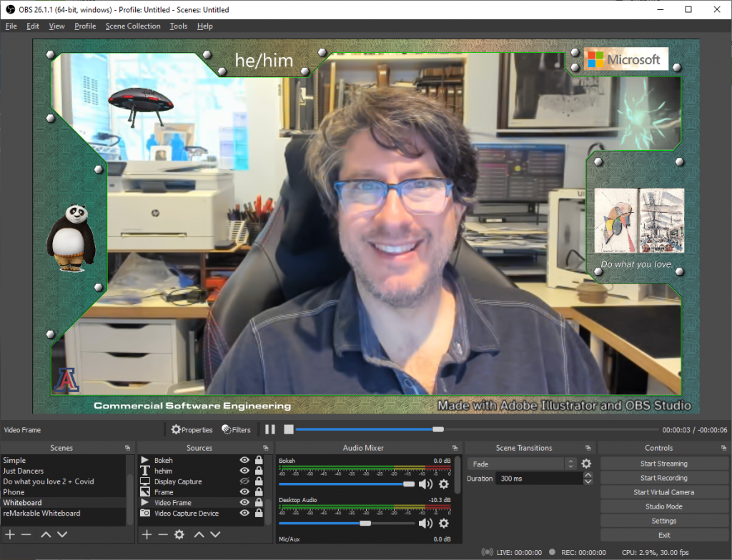732x560 pixels.
Task: Select the Display Capture source row
Action: coord(201,481)
